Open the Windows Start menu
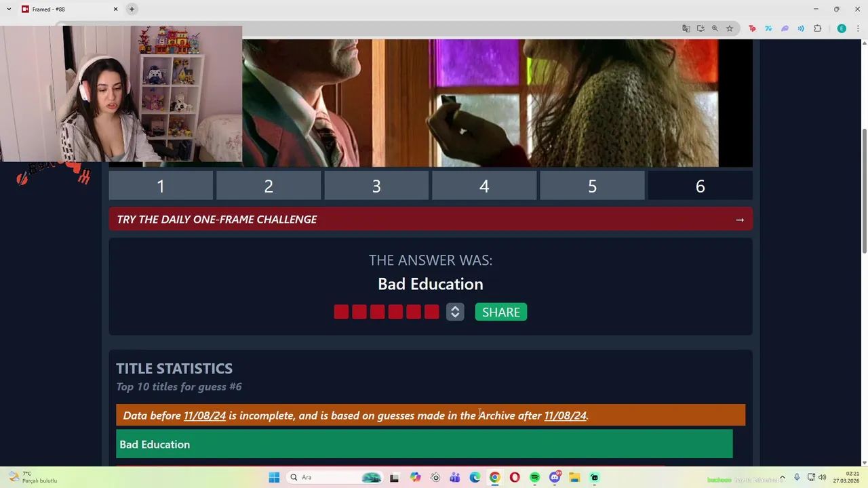Image resolution: width=868 pixels, height=488 pixels. pos(274,477)
